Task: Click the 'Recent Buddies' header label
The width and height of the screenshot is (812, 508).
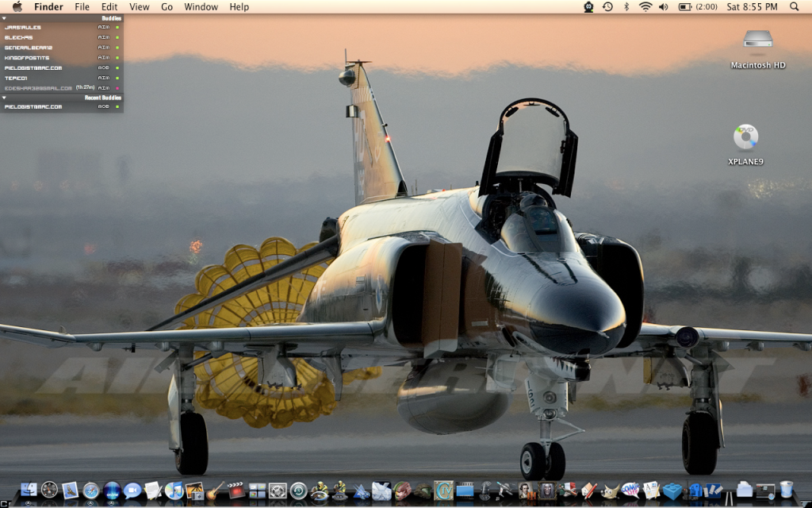Action: [103, 98]
